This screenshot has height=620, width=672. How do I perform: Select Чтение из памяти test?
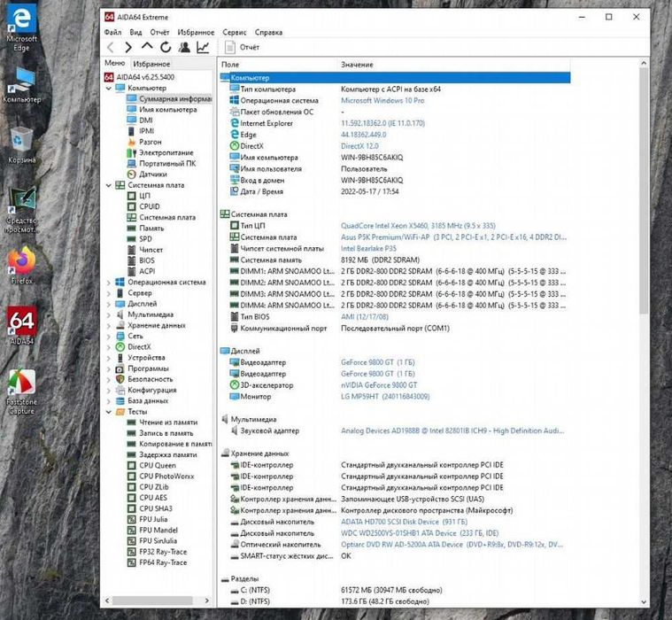[x=168, y=422]
